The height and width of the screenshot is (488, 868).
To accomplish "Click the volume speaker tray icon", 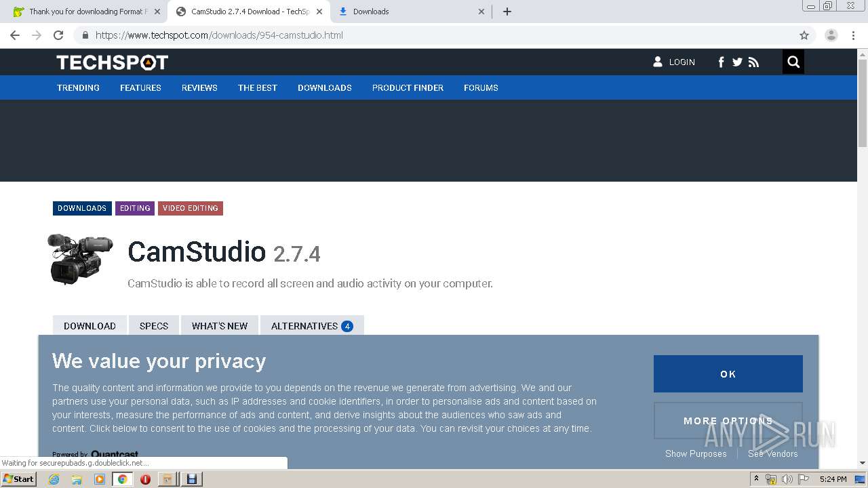I will pyautogui.click(x=787, y=479).
